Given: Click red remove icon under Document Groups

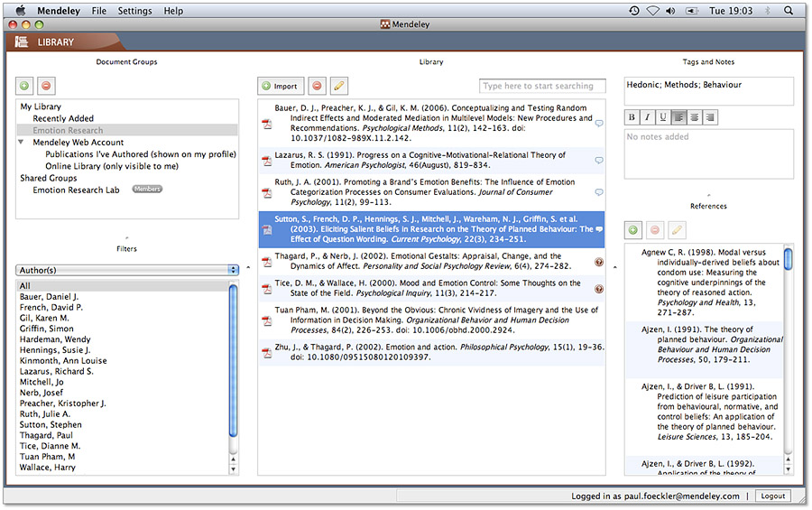Looking at the screenshot, I should pyautogui.click(x=46, y=86).
